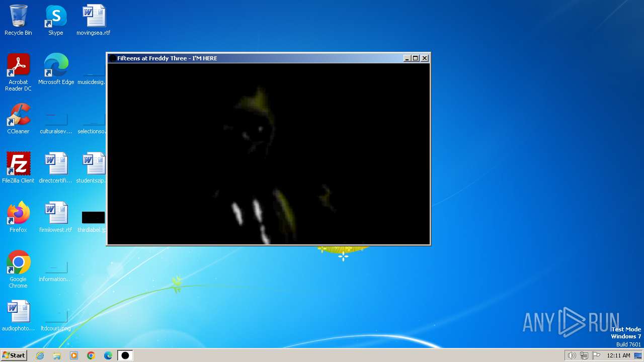
Task: Open Chrome from the taskbar
Action: [x=91, y=355]
